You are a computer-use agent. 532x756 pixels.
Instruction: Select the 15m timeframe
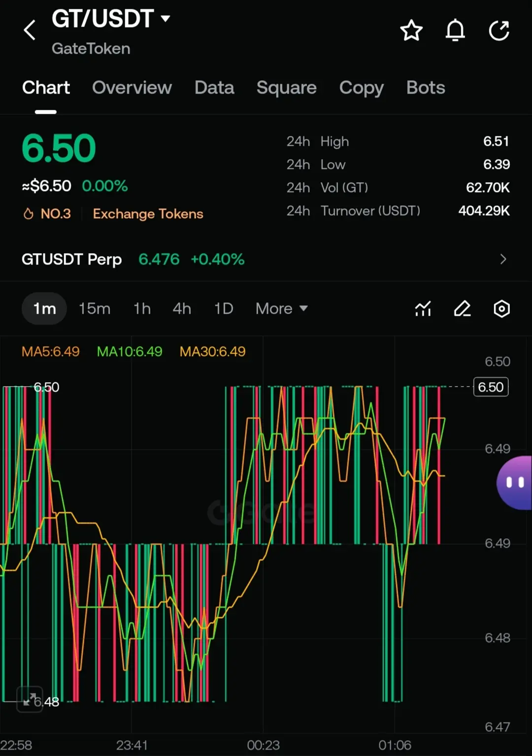[x=95, y=309]
